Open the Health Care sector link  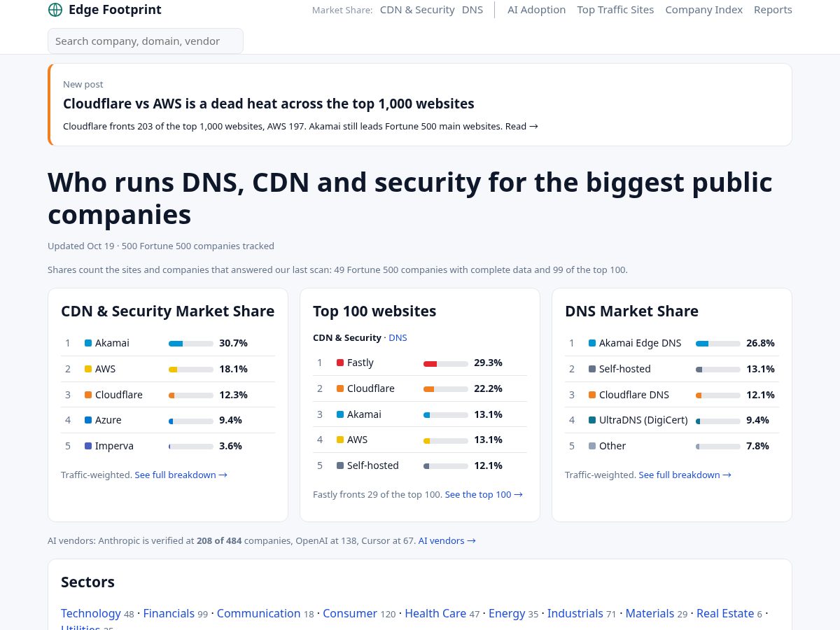coord(435,613)
